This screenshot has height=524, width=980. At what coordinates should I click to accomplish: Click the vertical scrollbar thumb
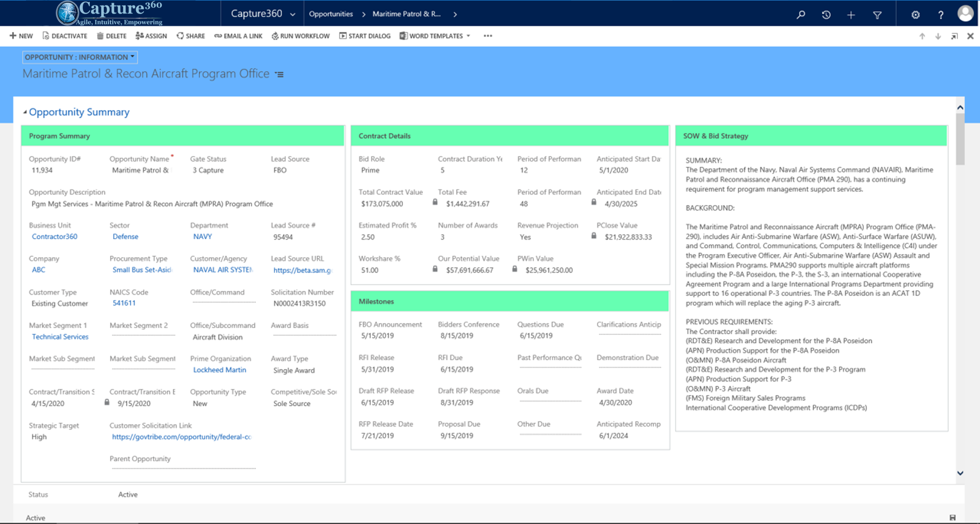click(x=960, y=139)
